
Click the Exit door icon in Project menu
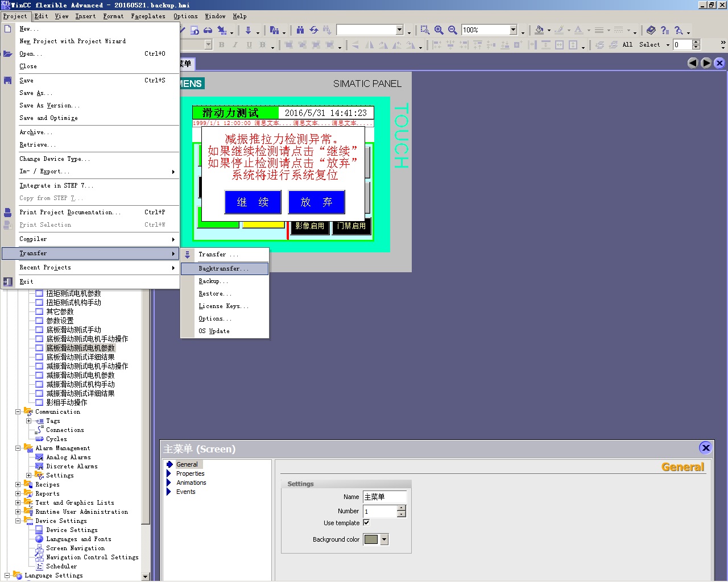click(8, 281)
